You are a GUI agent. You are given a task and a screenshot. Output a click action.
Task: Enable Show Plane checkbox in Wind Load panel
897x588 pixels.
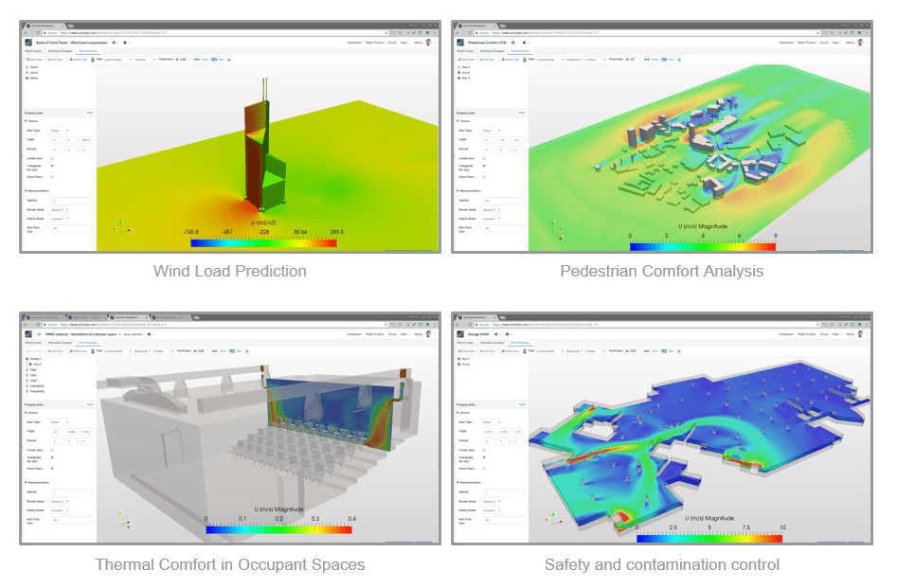tap(52, 177)
